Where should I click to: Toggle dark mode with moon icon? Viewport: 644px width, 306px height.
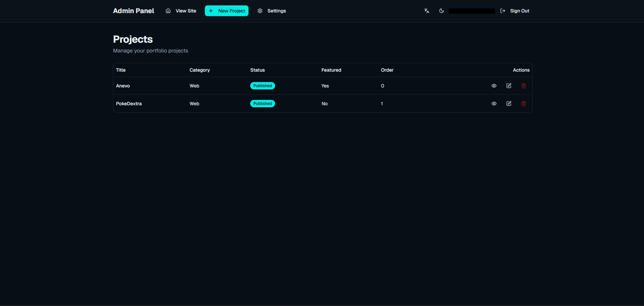click(441, 11)
